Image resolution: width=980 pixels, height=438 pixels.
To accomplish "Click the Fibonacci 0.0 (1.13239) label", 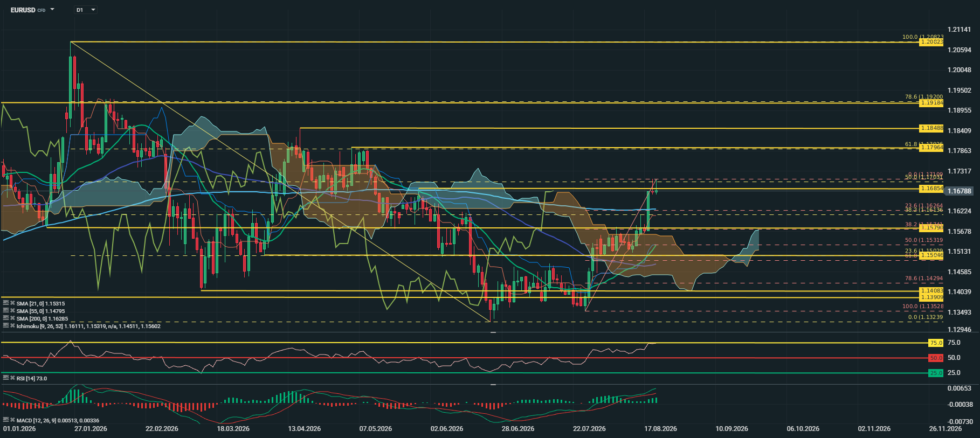I will click(x=926, y=317).
